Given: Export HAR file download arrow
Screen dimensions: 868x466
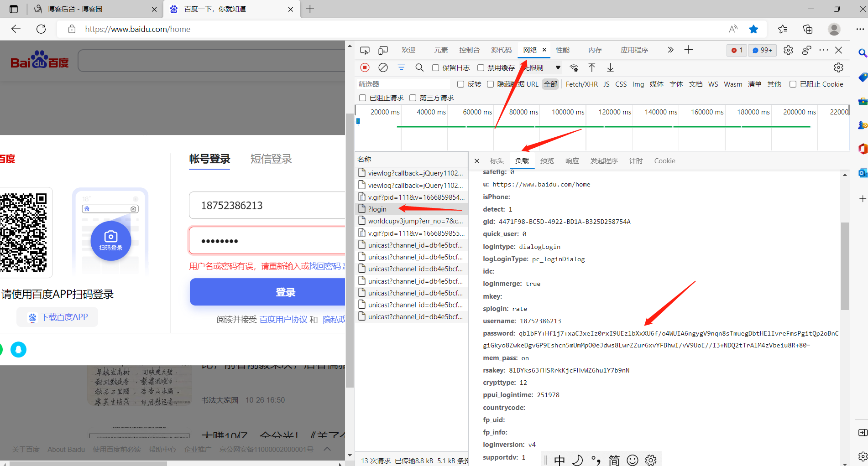Looking at the screenshot, I should click(x=610, y=68).
